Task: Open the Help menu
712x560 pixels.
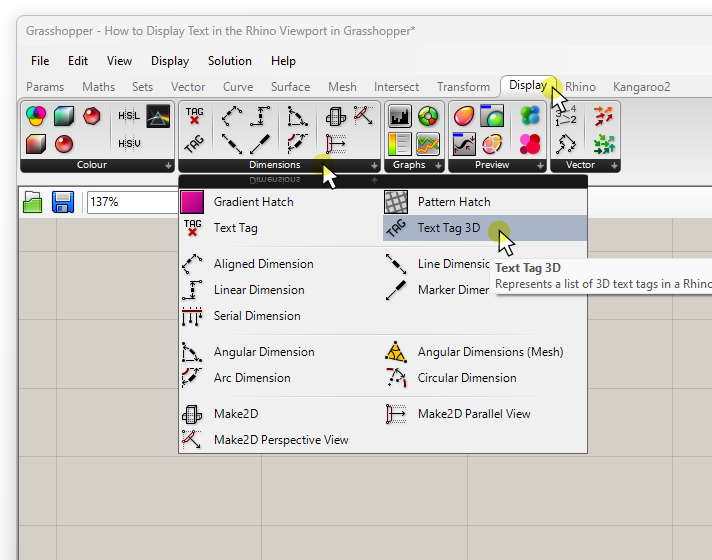Action: point(283,61)
